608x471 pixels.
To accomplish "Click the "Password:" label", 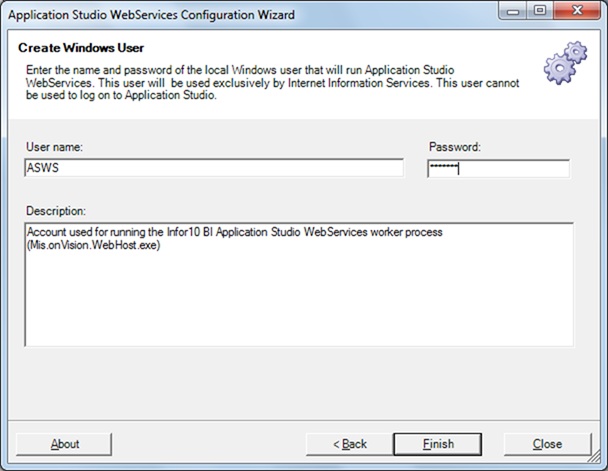I will pyautogui.click(x=455, y=147).
